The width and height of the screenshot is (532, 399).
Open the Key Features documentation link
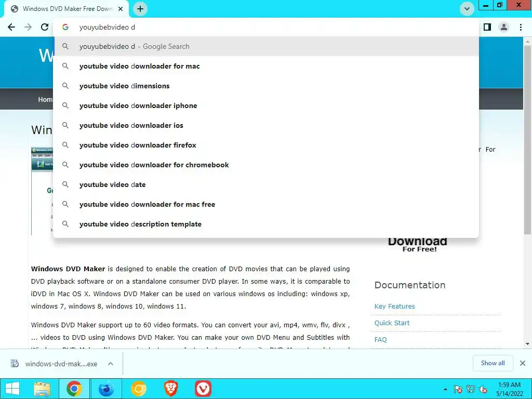395,306
